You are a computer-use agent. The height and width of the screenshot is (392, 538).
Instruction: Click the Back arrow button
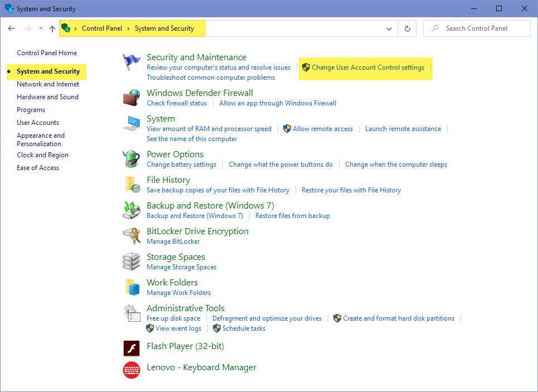(x=11, y=28)
